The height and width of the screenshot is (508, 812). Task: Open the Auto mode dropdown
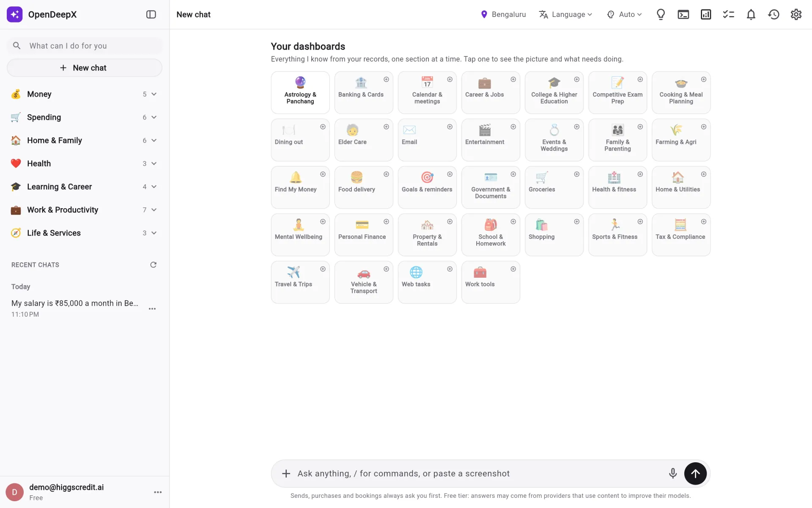pos(624,14)
